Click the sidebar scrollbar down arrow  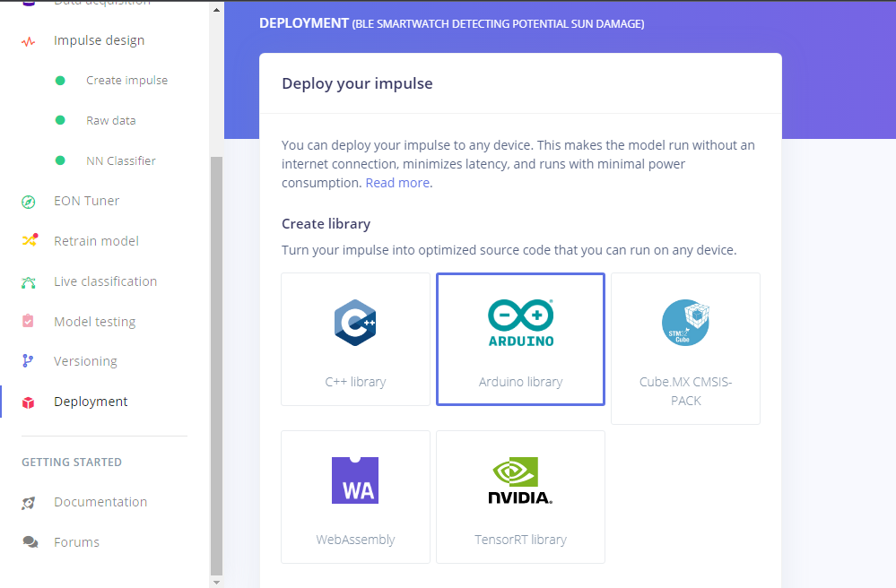pyautogui.click(x=216, y=583)
